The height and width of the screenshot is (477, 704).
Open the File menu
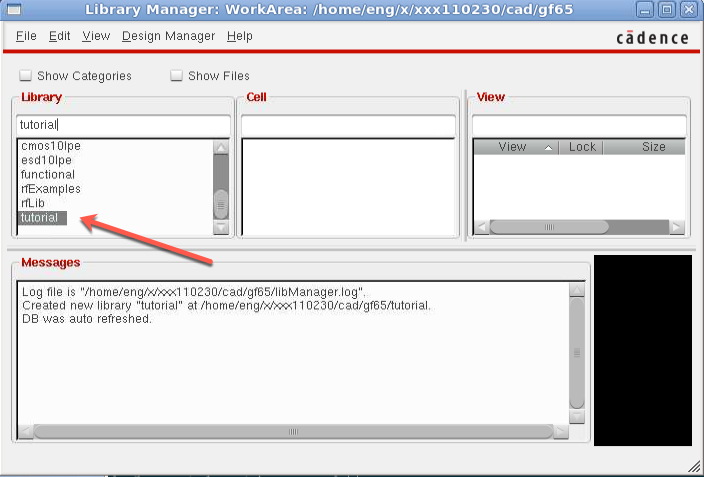(x=26, y=36)
